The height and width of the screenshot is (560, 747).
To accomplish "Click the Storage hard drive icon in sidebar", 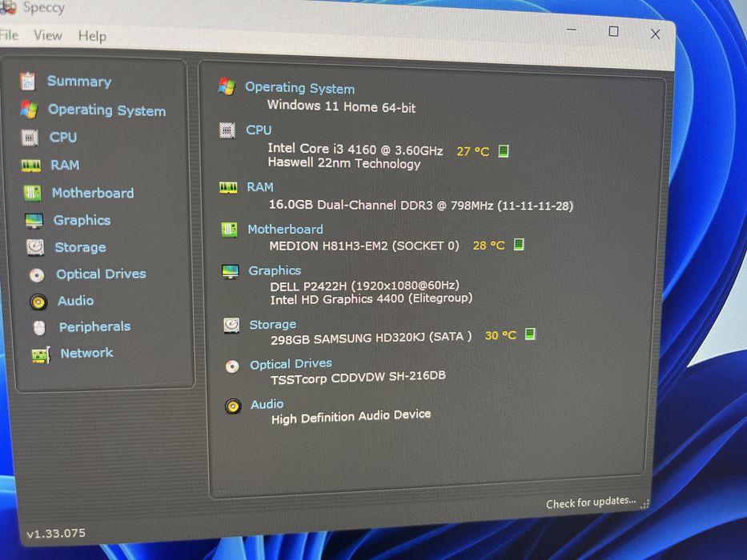I will [x=35, y=248].
